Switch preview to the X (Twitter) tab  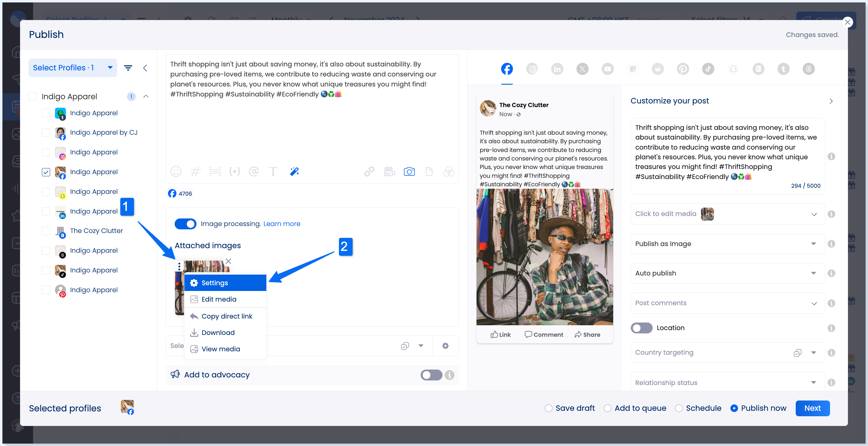582,69
